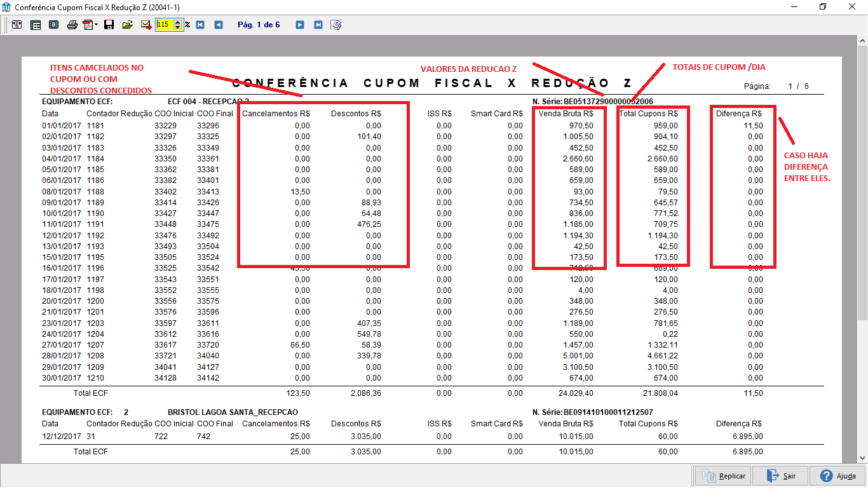Click serial number BE091410100011212507
868x488 pixels.
608,412
